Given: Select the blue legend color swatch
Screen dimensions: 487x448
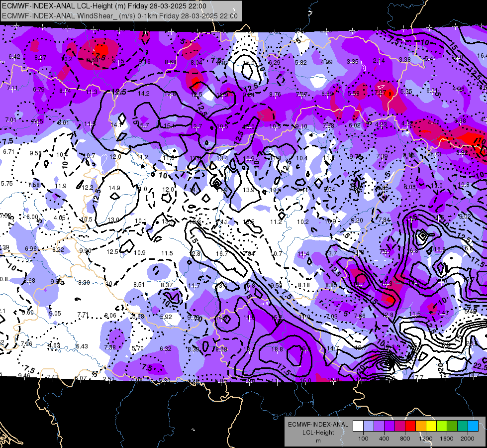Looking at the screenshot, I should click(x=473, y=426).
